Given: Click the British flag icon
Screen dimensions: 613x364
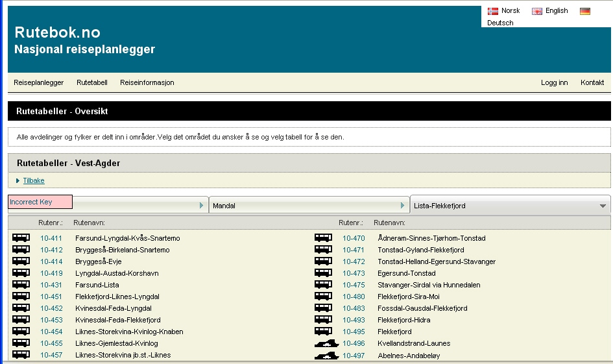Looking at the screenshot, I should (537, 11).
